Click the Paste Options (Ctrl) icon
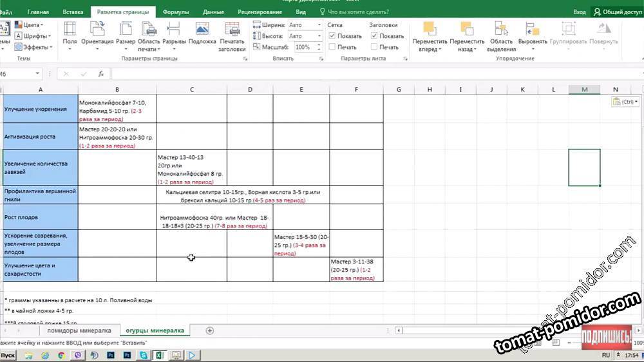This screenshot has width=644, height=362. tap(625, 102)
